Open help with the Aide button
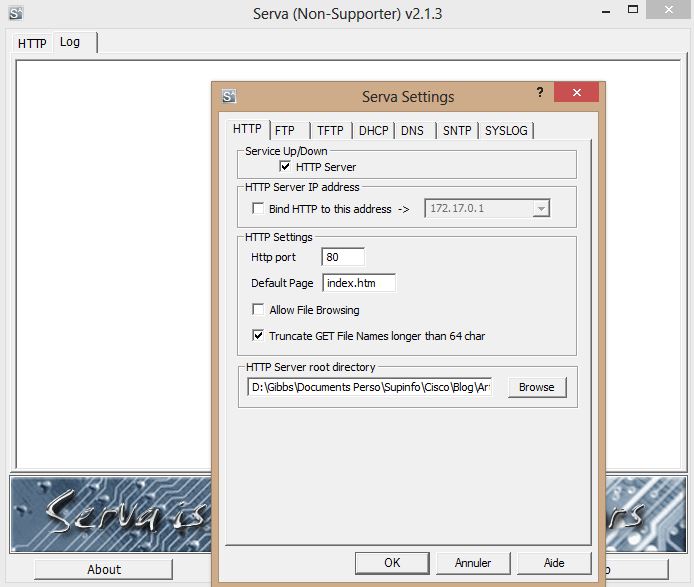This screenshot has width=694, height=587. point(554,563)
